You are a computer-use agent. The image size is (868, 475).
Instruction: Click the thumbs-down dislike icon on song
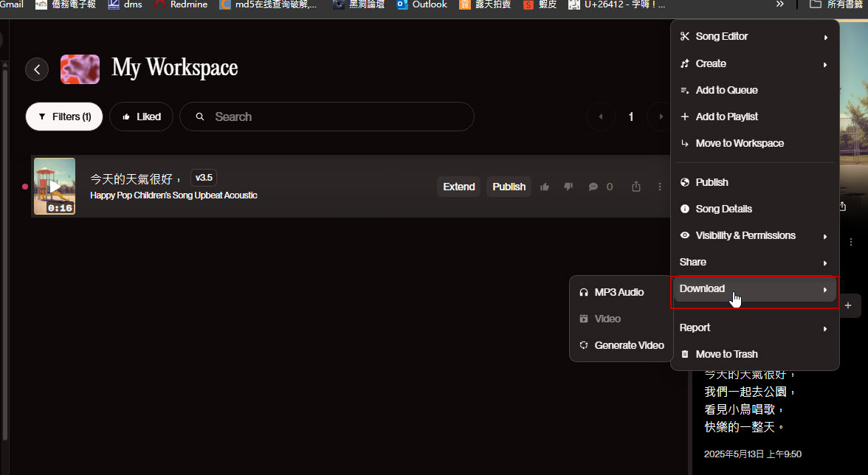(x=568, y=187)
